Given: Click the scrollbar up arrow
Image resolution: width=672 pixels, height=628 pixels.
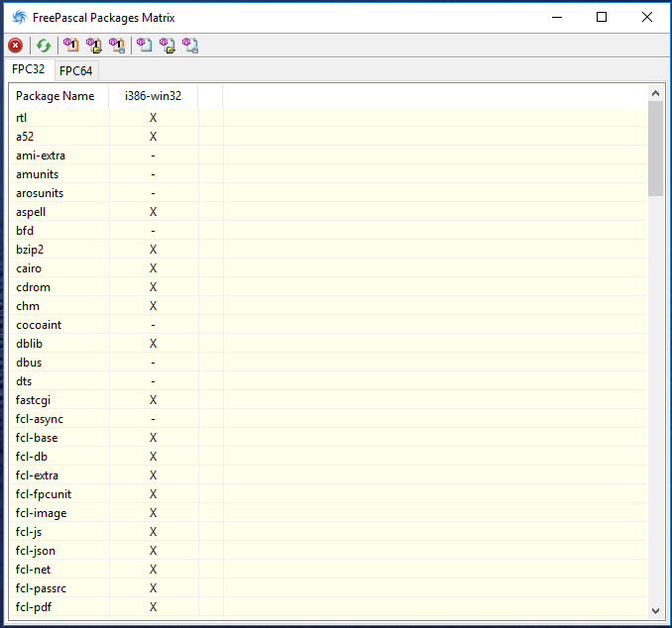Looking at the screenshot, I should (655, 93).
